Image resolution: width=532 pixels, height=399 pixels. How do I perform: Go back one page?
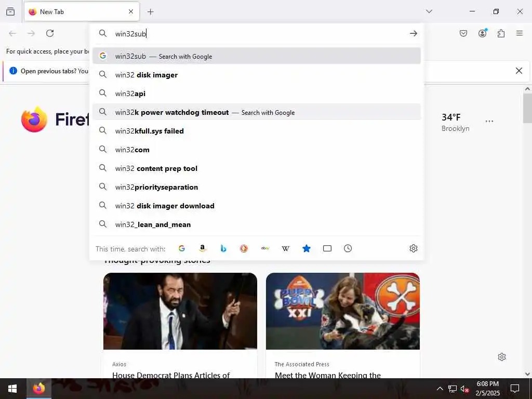pos(12,33)
